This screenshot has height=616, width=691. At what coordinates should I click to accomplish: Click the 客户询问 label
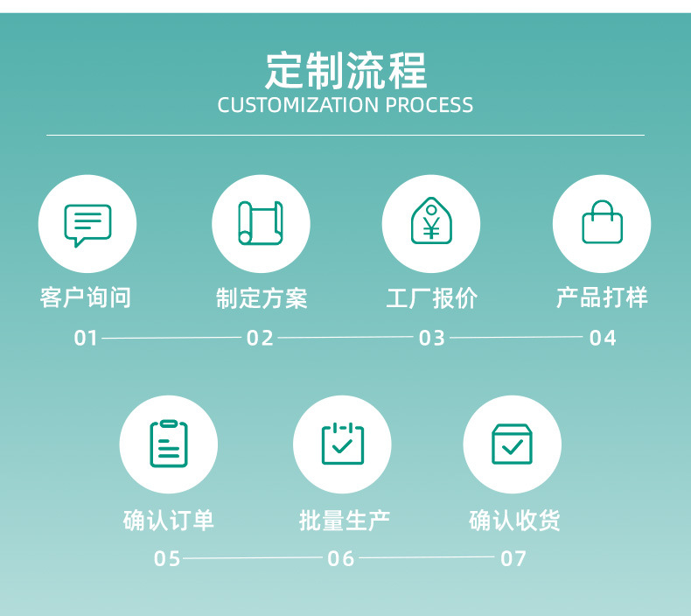coord(86,297)
